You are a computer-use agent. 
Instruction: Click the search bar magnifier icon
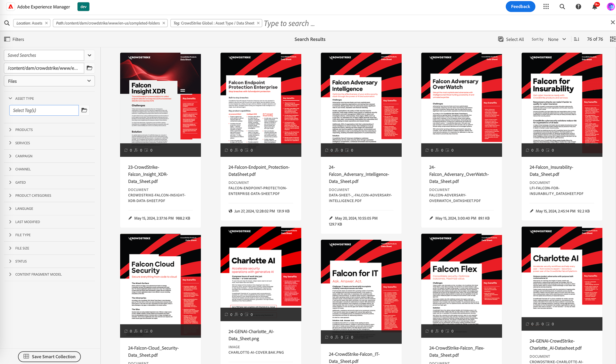pos(7,23)
